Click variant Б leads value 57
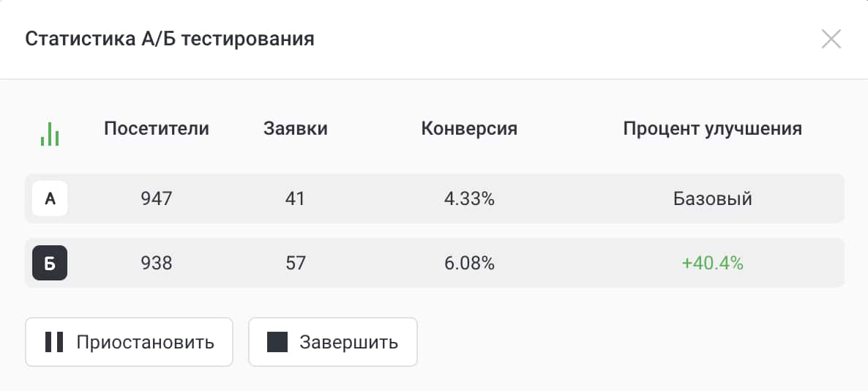This screenshot has width=868, height=391. click(296, 264)
